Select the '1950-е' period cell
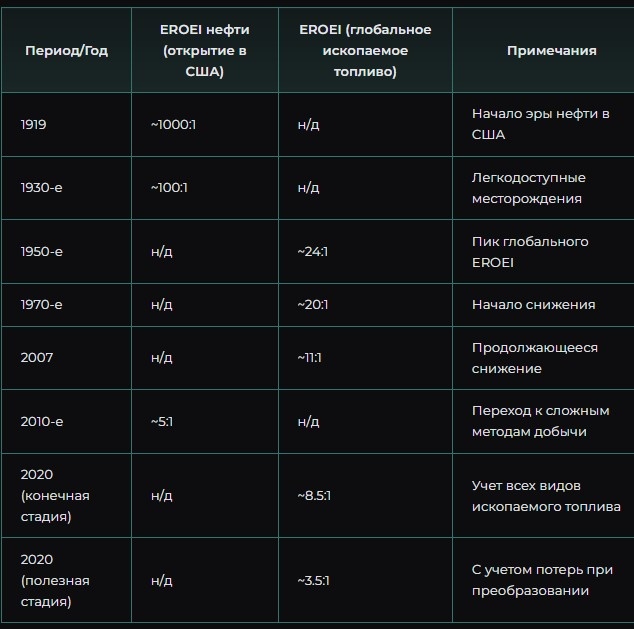Viewport: 634px width, 629px height. pos(42,251)
